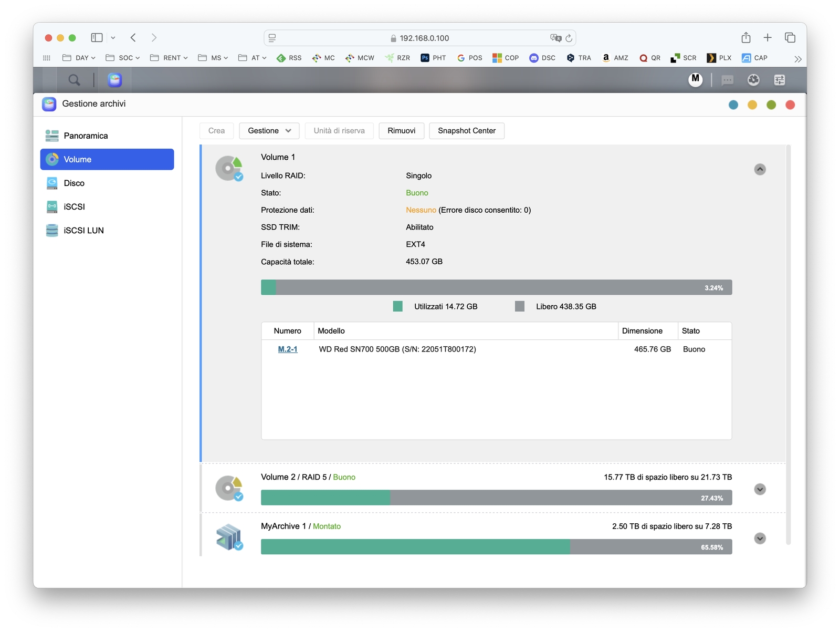Open the M.2-1 disk link

[x=287, y=349]
